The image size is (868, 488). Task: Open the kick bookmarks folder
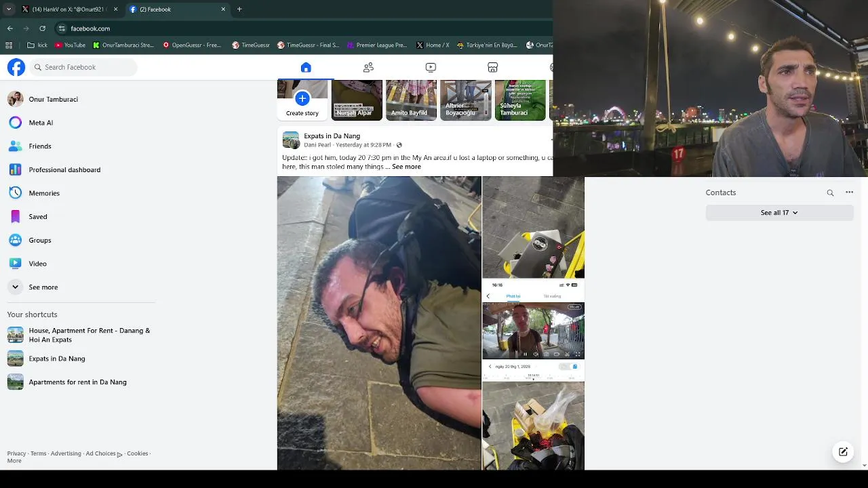(x=37, y=45)
